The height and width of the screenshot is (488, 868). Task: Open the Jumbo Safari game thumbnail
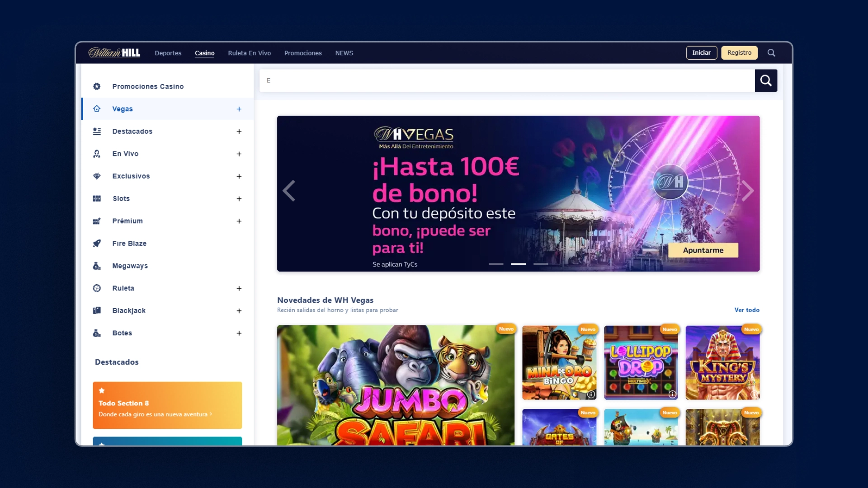click(x=396, y=385)
